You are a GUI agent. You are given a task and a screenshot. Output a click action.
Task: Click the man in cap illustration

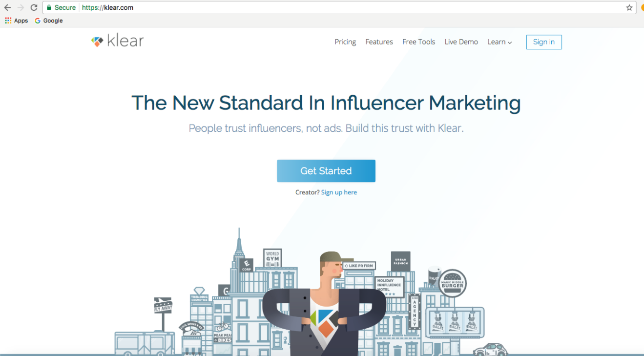[x=324, y=304]
